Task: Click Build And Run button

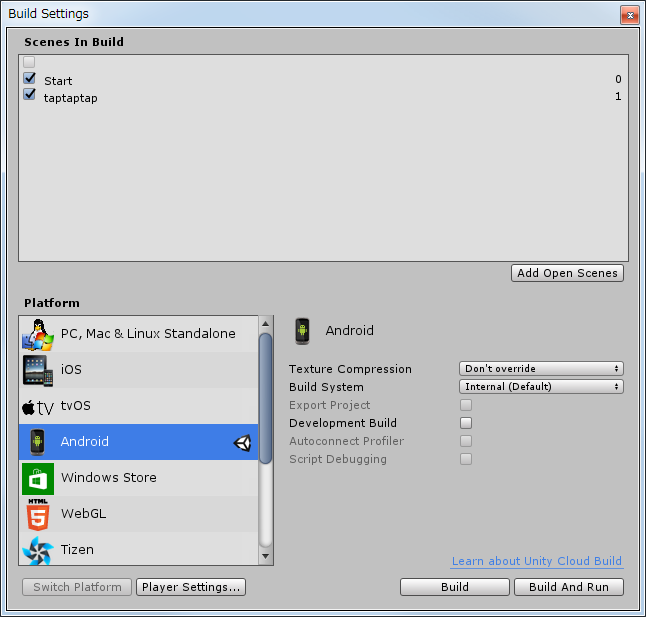Action: pyautogui.click(x=569, y=587)
